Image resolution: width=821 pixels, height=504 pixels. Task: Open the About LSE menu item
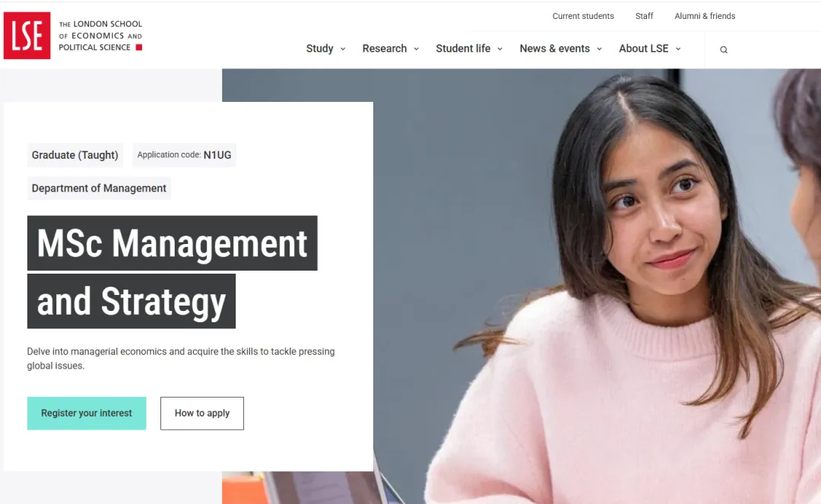tap(644, 48)
